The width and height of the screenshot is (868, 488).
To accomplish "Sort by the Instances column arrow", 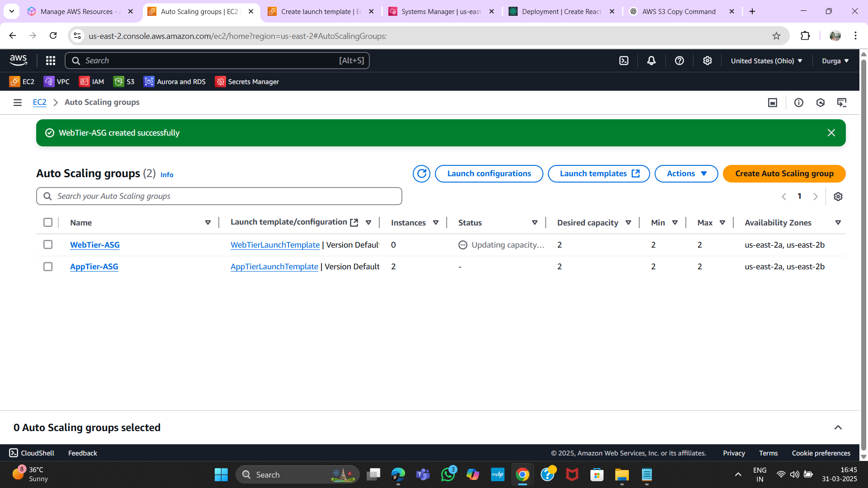I will 436,223.
